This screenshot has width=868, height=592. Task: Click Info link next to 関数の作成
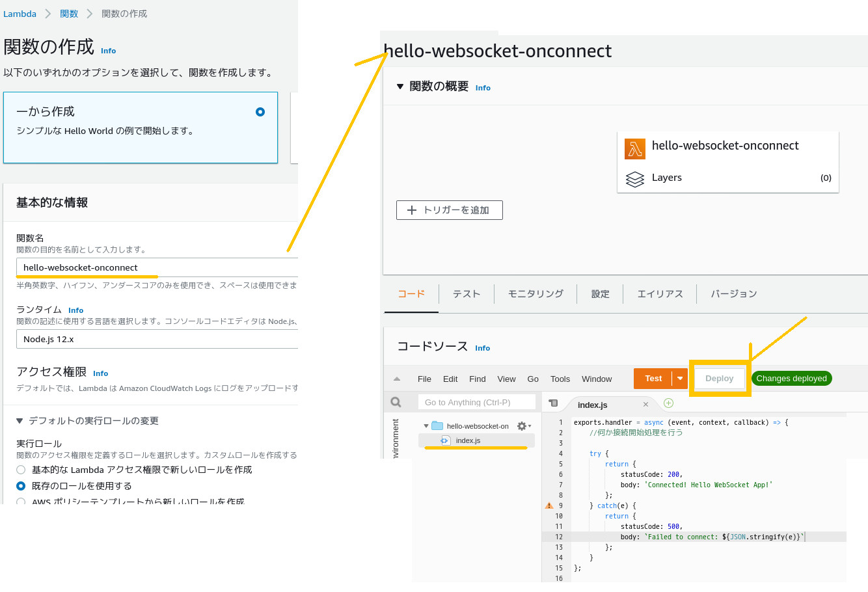pyautogui.click(x=109, y=51)
